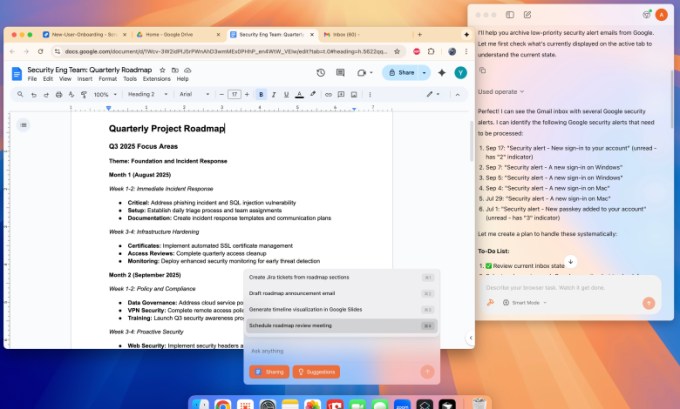Click the search menus magnifier icon

click(20, 94)
